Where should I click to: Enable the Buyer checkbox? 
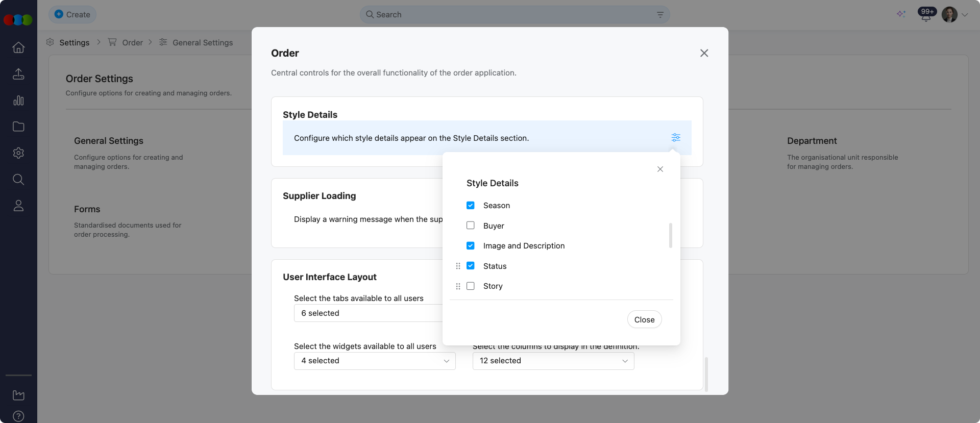(471, 226)
